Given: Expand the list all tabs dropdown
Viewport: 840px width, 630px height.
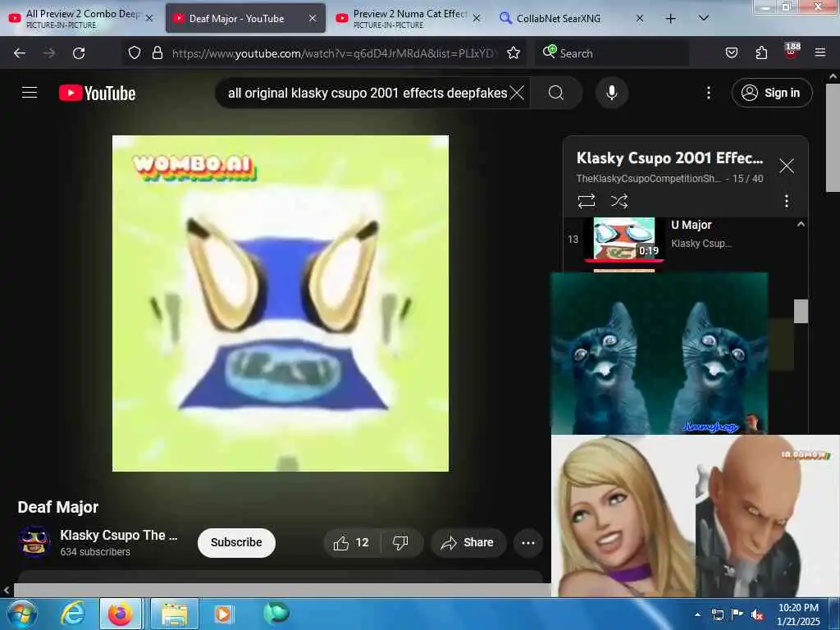Looking at the screenshot, I should [704, 18].
